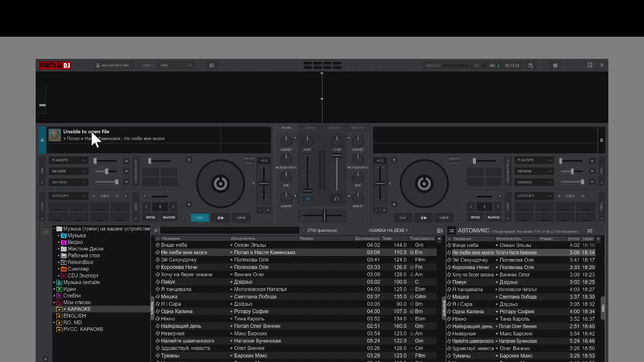Click deck B CUE button
The height and width of the screenshot is (362, 644).
[403, 218]
